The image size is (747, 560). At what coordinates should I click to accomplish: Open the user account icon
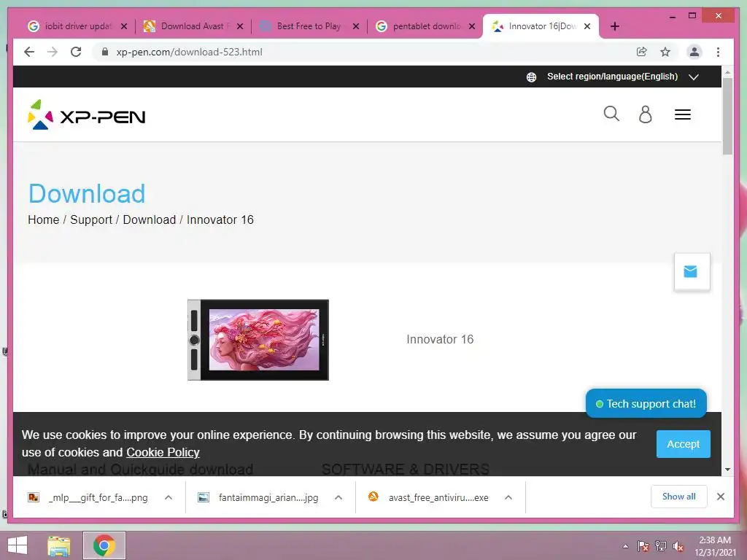pyautogui.click(x=645, y=114)
